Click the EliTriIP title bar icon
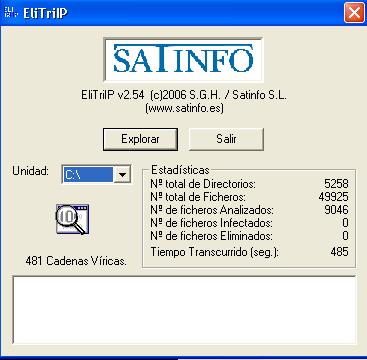The height and width of the screenshot is (360, 367). coord(10,12)
